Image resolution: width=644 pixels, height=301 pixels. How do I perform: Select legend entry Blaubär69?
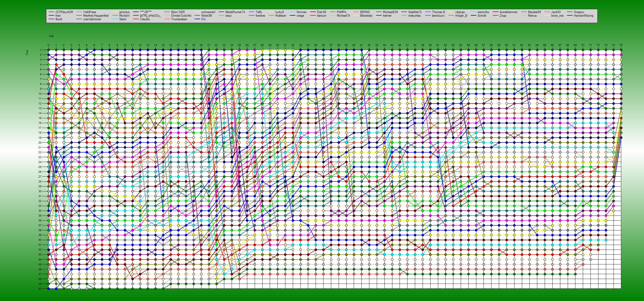click(x=534, y=12)
